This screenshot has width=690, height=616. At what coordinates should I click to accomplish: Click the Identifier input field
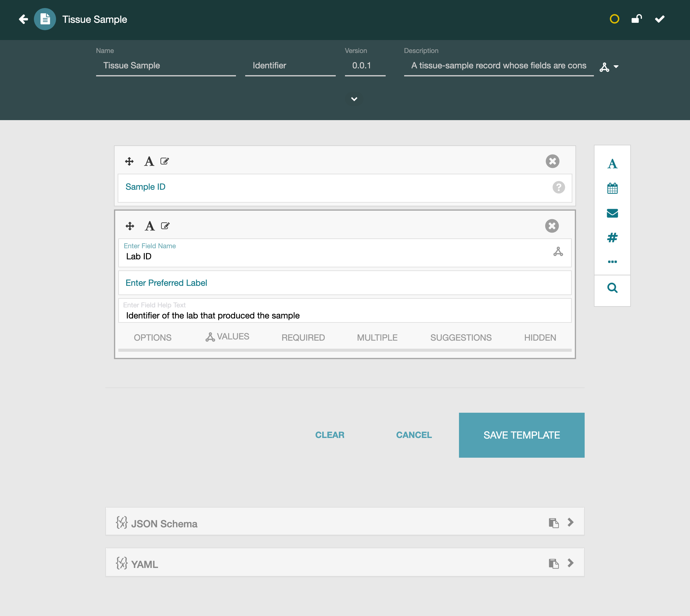point(290,66)
